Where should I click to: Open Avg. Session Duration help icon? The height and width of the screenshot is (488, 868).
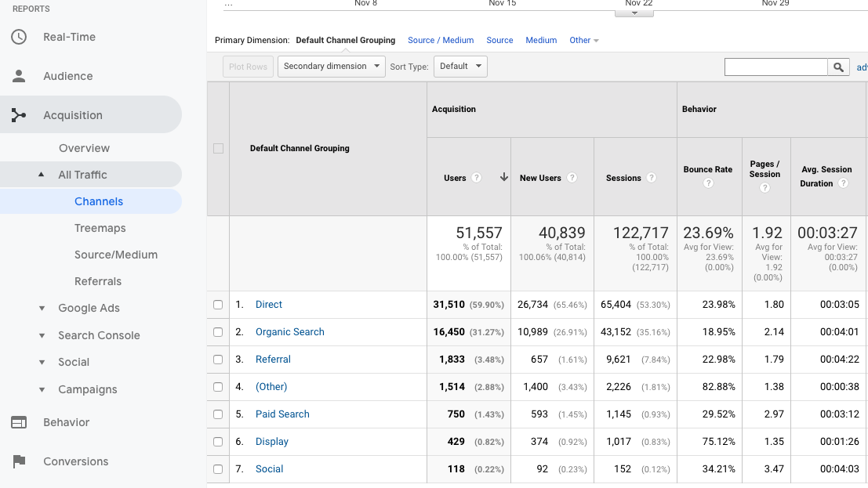pos(843,183)
